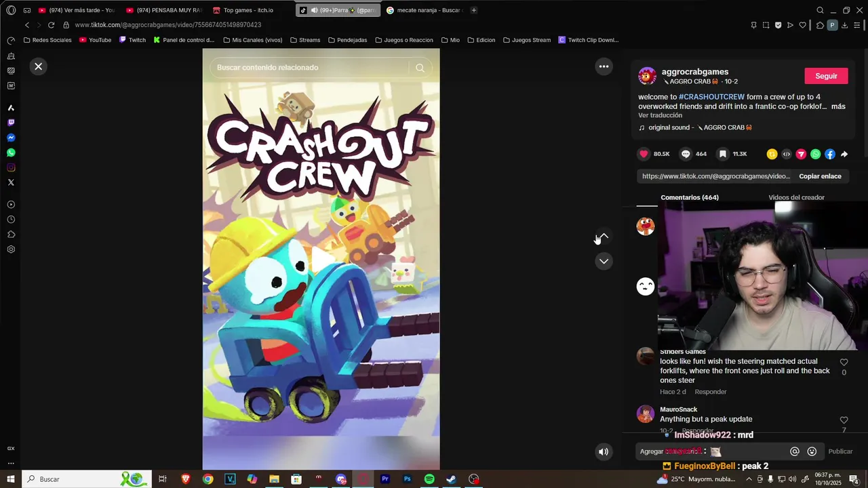Click the search magnifier in video search bar
Screen dimensions: 868x488
pos(420,68)
